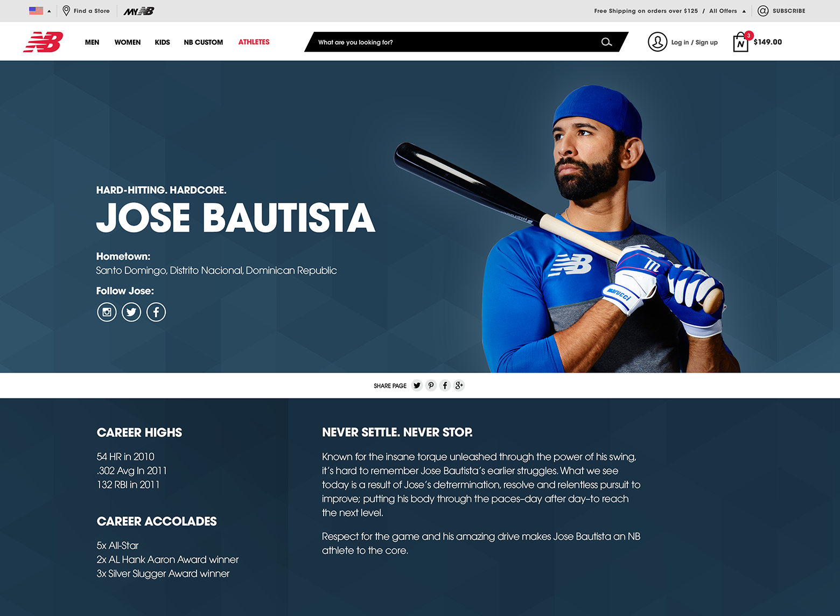Click the user account avatar icon
840x616 pixels.
click(657, 41)
